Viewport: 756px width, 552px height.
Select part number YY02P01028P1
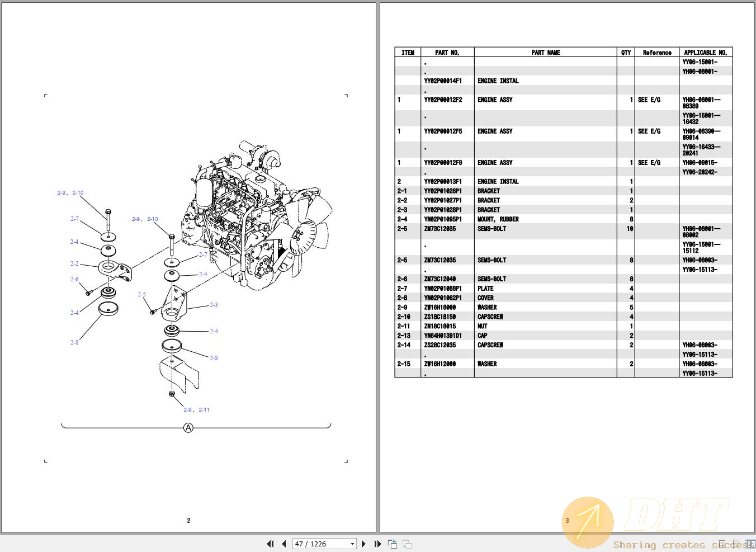coord(443,210)
